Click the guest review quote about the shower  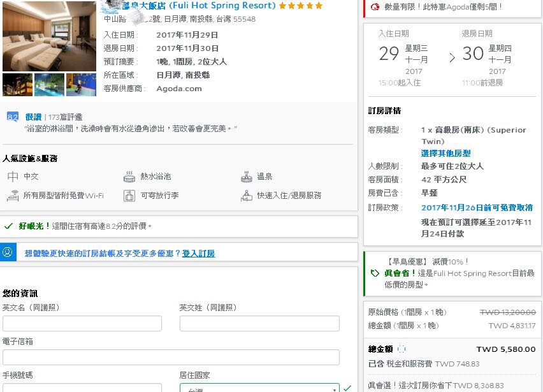(x=131, y=129)
